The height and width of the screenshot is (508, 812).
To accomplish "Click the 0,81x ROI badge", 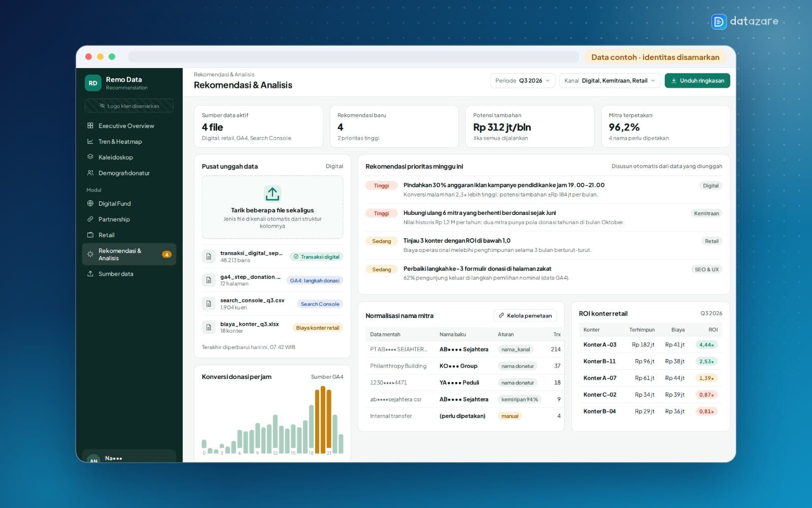I will [706, 411].
